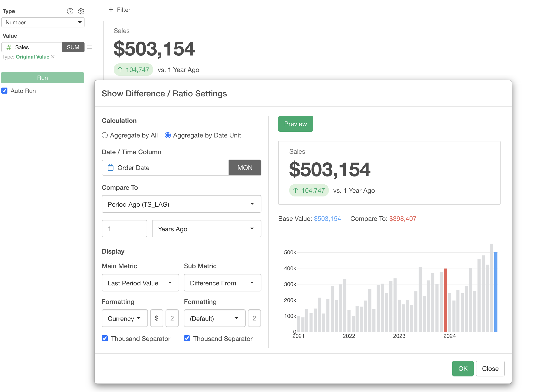
Task: Expand the Years Ago dropdown
Action: click(206, 229)
